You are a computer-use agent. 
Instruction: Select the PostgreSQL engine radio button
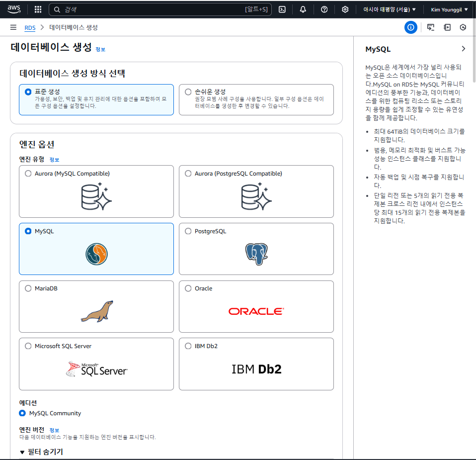point(188,231)
